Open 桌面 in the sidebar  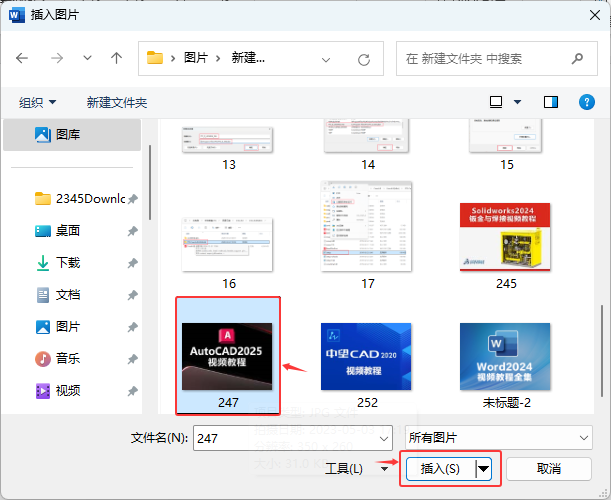pos(58,231)
